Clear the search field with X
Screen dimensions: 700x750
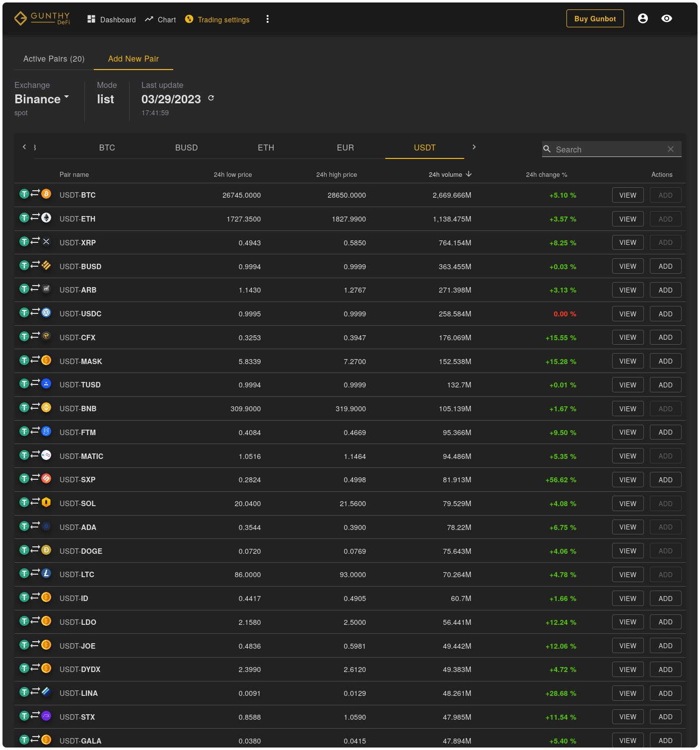[x=671, y=149]
